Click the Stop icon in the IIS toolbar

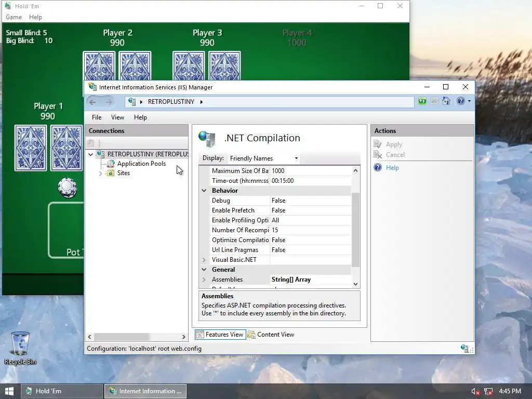pyautogui.click(x=434, y=101)
